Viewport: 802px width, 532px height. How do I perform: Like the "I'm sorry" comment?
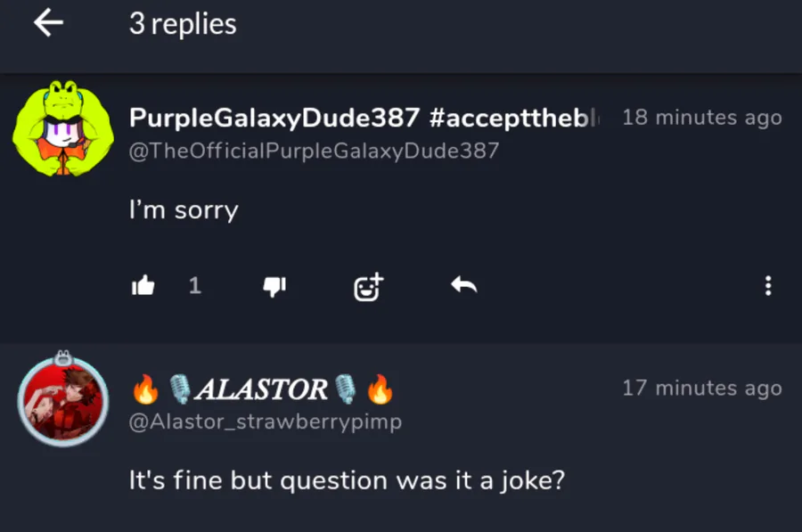143,285
